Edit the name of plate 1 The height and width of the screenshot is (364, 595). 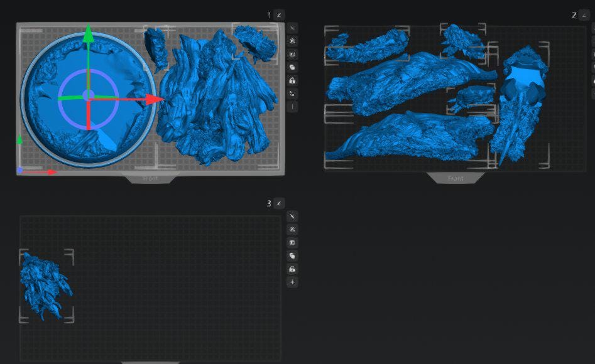280,15
